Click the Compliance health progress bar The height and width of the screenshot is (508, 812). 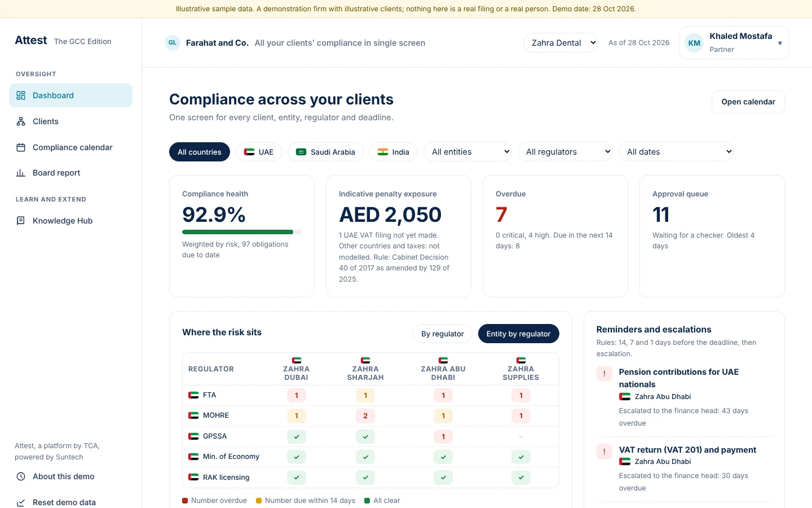(242, 232)
